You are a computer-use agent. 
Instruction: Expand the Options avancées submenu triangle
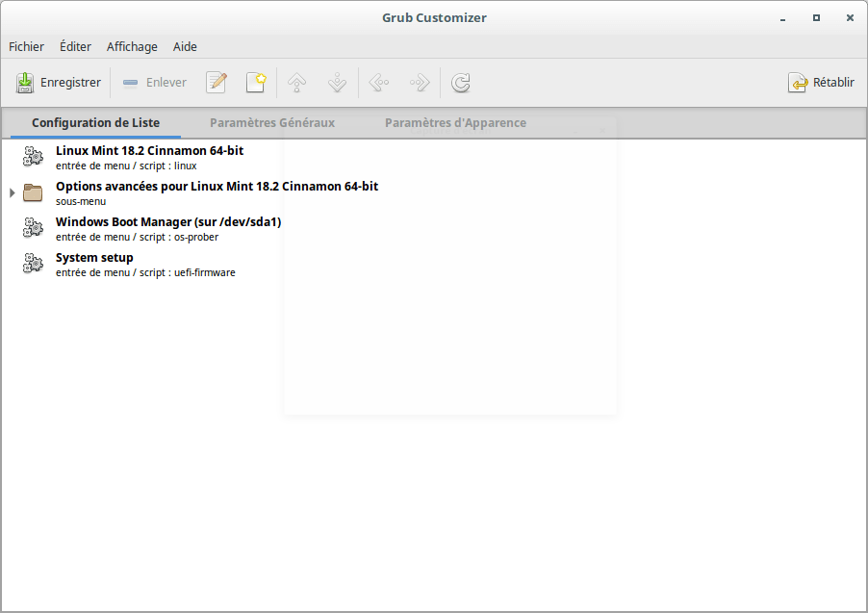[x=13, y=193]
